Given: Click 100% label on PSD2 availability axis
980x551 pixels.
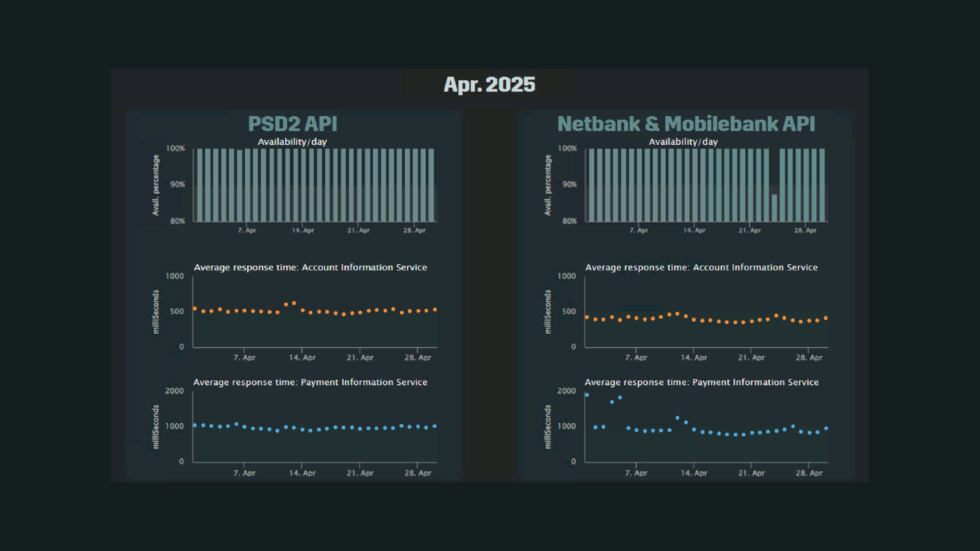Looking at the screenshot, I should coord(175,148).
